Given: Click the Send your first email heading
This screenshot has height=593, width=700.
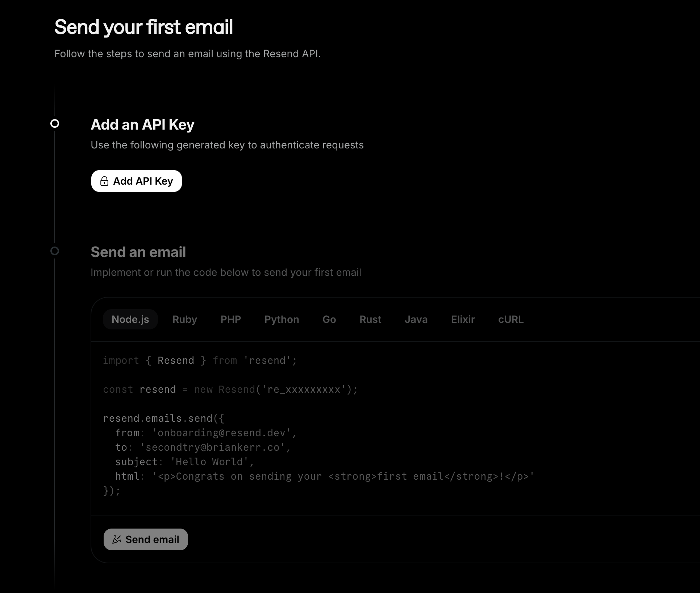Looking at the screenshot, I should coord(144,27).
